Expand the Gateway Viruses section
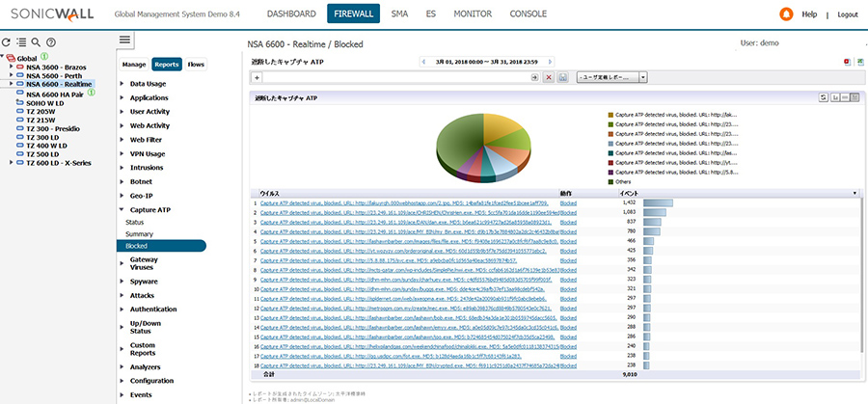868x404 pixels. [122, 263]
